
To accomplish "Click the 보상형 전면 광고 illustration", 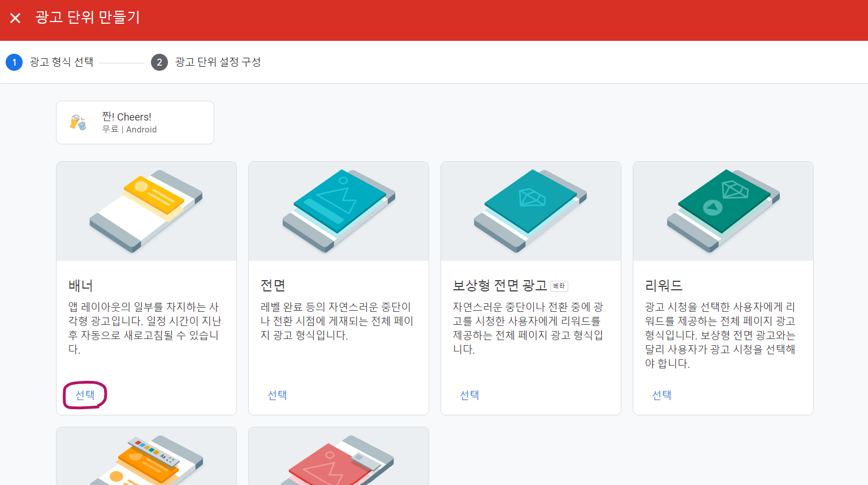I will (x=531, y=211).
